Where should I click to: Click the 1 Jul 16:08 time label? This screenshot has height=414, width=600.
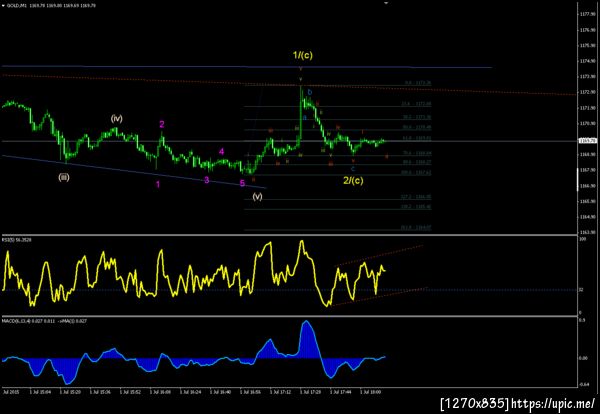click(160, 392)
